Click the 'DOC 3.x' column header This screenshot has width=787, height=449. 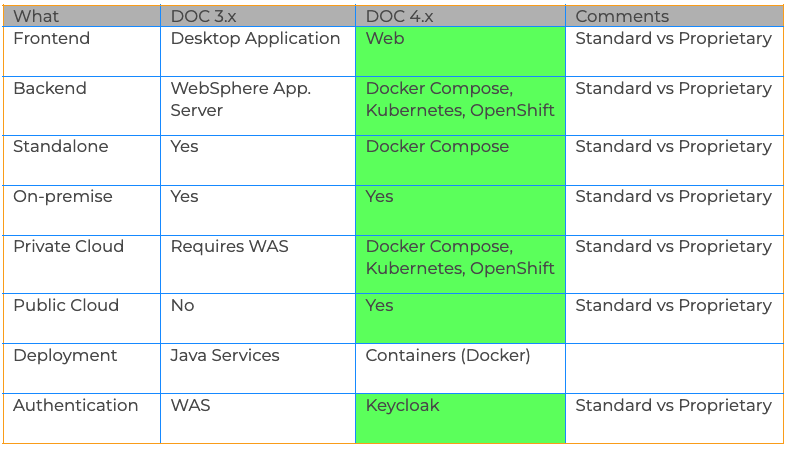click(258, 16)
